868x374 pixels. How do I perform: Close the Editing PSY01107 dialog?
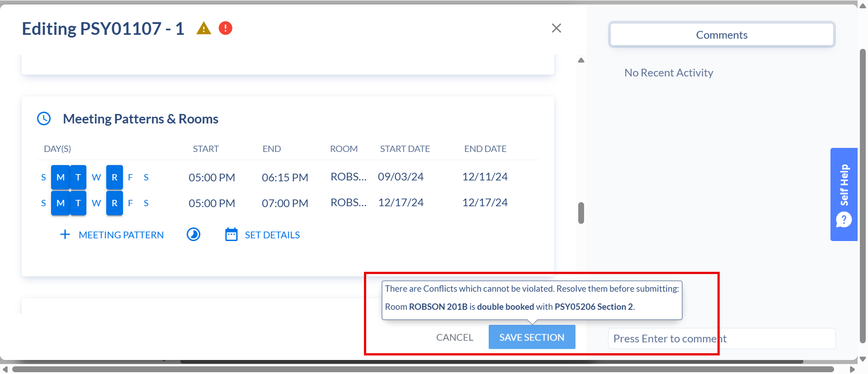(x=557, y=28)
